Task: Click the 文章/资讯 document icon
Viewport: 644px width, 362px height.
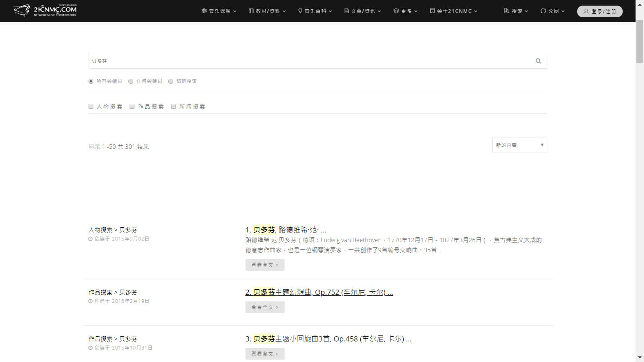Action: click(x=347, y=11)
